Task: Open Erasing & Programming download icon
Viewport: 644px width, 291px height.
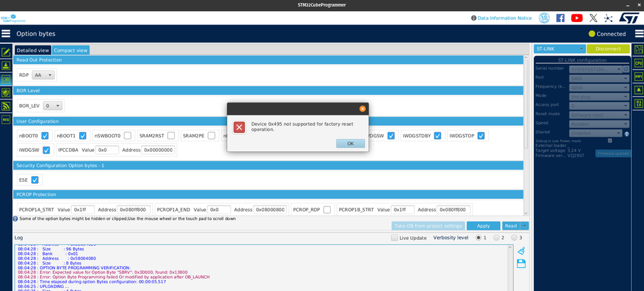Action: (6, 66)
